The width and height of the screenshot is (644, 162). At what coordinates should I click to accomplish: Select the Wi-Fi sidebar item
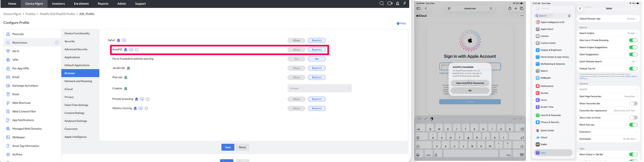[32, 51]
